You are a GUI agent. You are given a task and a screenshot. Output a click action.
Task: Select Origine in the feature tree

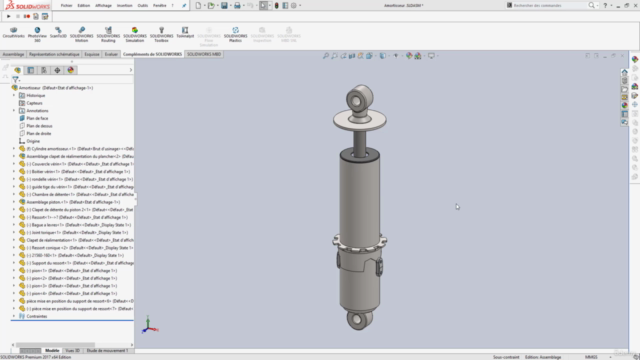click(33, 141)
